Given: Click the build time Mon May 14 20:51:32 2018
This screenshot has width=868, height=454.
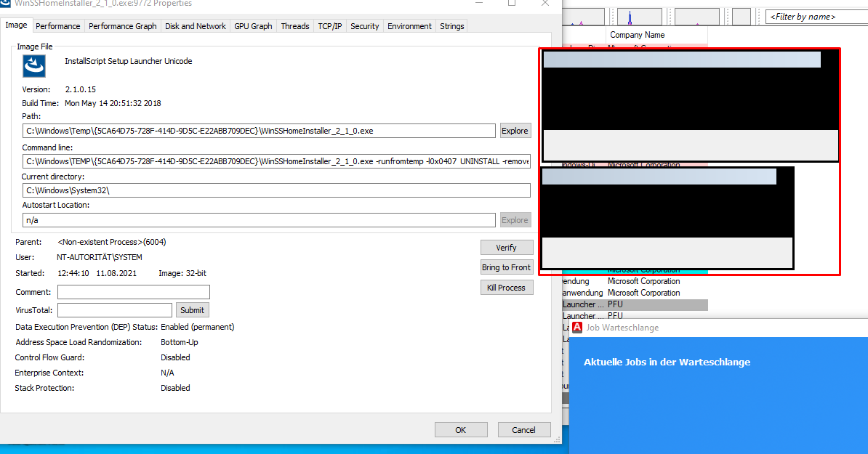Looking at the screenshot, I should click(113, 103).
